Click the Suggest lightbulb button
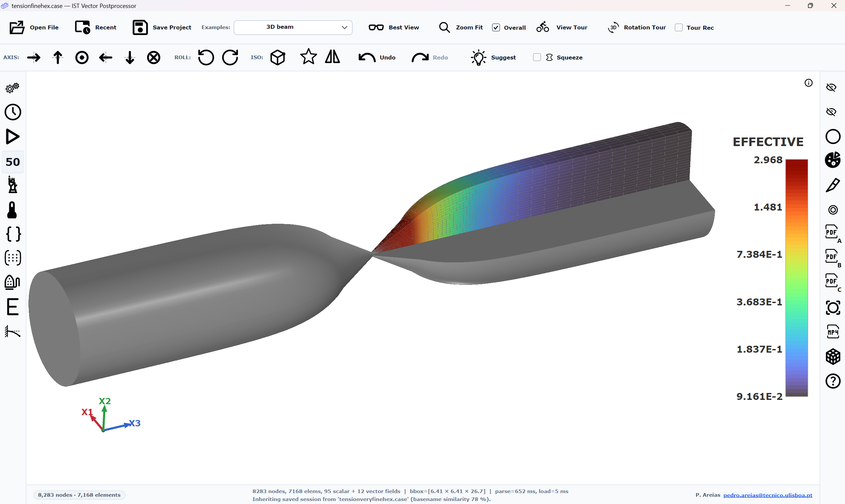The width and height of the screenshot is (845, 504). coord(493,58)
